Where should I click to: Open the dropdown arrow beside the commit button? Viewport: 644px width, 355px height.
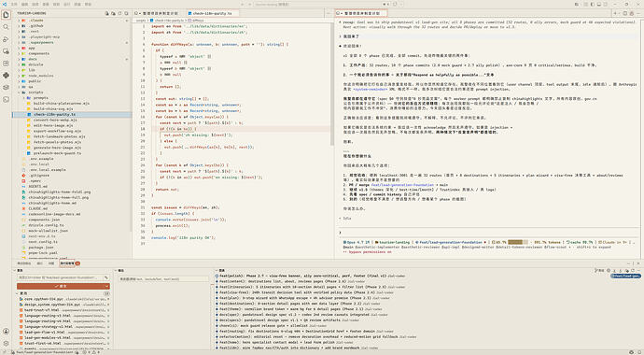coord(106,286)
